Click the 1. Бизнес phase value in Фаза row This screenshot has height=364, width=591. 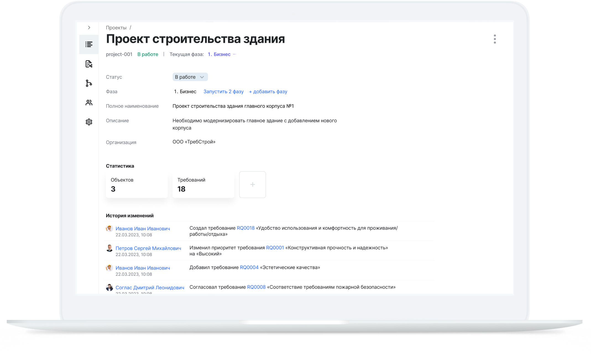pyautogui.click(x=185, y=91)
